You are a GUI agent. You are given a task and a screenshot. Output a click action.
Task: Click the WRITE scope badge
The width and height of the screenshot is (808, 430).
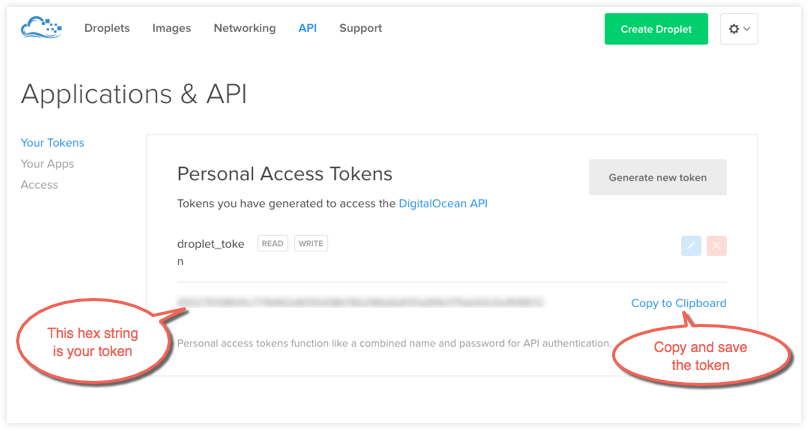click(x=311, y=243)
